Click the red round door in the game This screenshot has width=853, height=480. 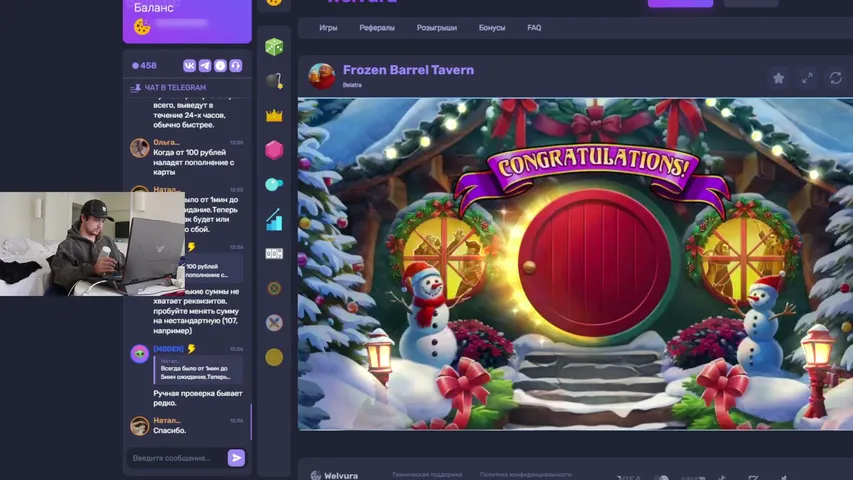click(594, 262)
